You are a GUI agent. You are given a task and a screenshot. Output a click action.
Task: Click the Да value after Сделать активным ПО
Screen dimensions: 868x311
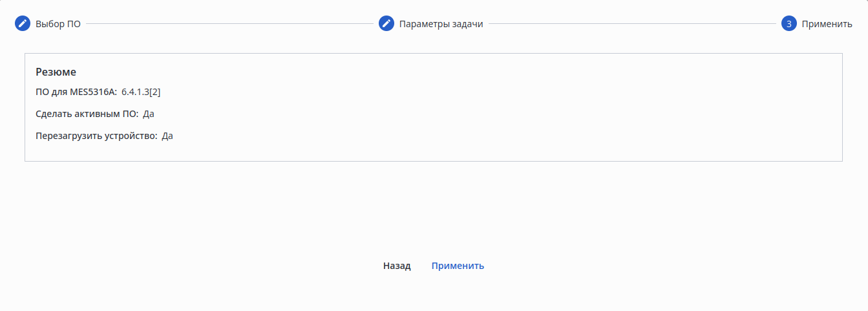pyautogui.click(x=149, y=114)
